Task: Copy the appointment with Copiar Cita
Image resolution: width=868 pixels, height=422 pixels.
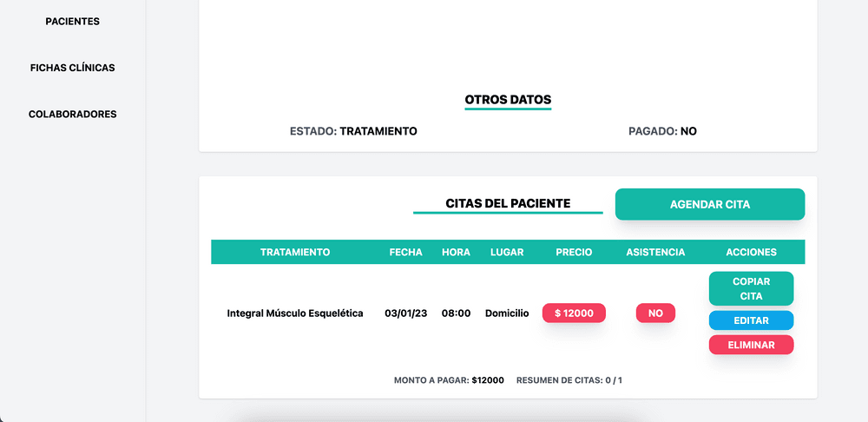Action: 751,288
